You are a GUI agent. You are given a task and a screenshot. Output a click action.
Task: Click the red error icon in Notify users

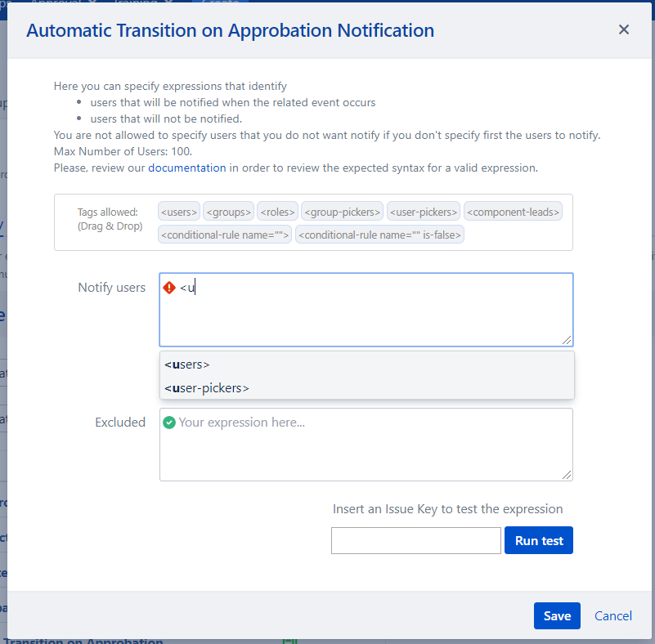click(x=169, y=288)
